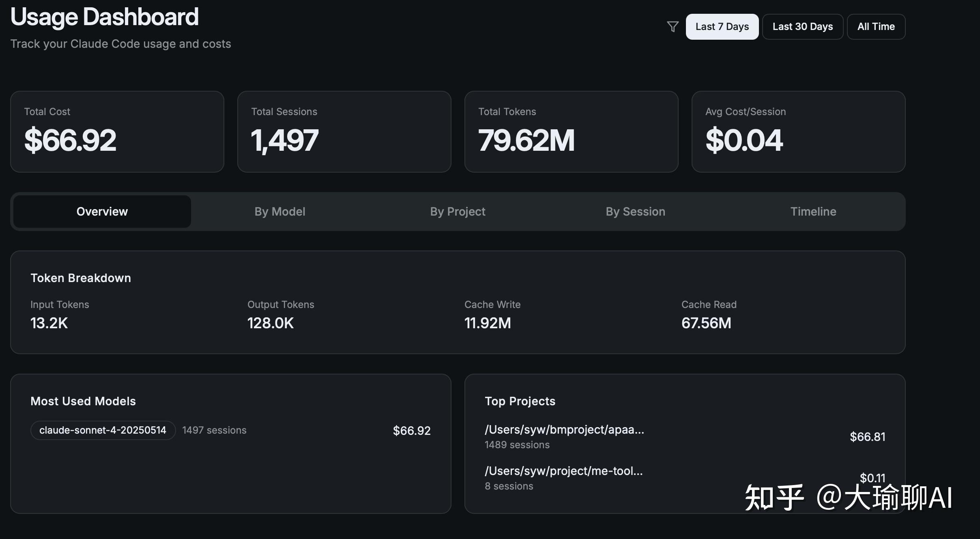This screenshot has width=980, height=539.
Task: Select the Total Tokens card
Action: pyautogui.click(x=572, y=132)
